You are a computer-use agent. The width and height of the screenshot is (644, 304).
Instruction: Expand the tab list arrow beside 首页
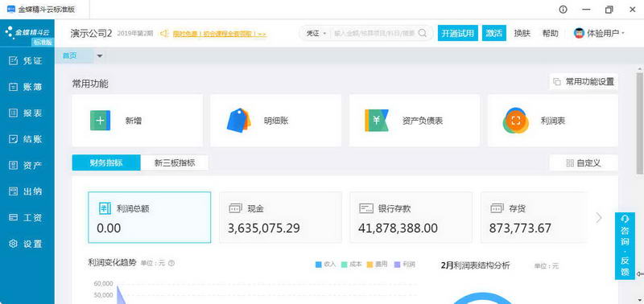point(99,55)
